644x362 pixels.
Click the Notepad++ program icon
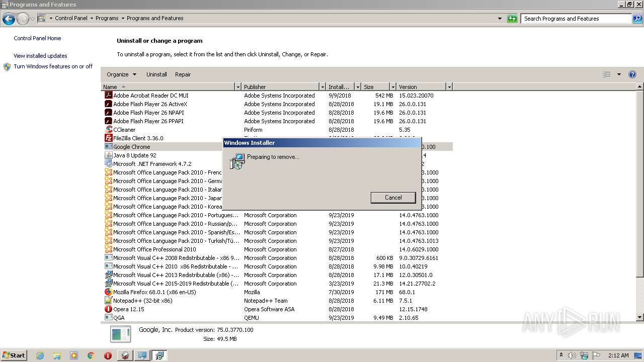[108, 301]
